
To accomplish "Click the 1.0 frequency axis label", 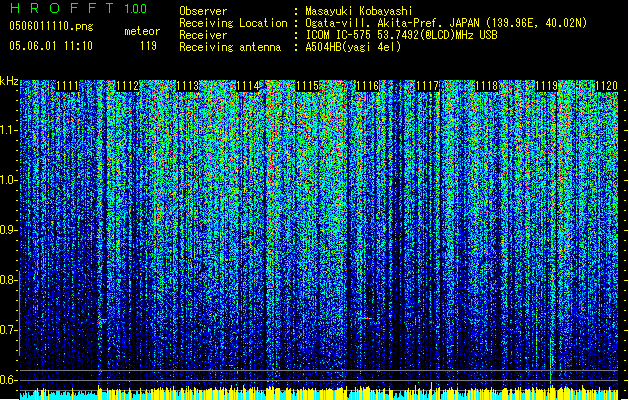I will pyautogui.click(x=8, y=180).
